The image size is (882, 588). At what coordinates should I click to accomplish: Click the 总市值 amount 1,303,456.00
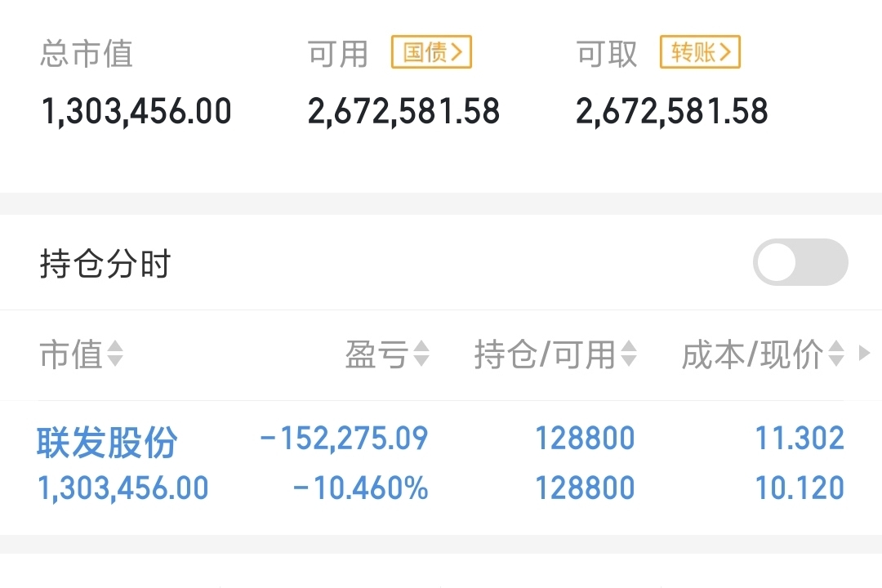pos(136,111)
